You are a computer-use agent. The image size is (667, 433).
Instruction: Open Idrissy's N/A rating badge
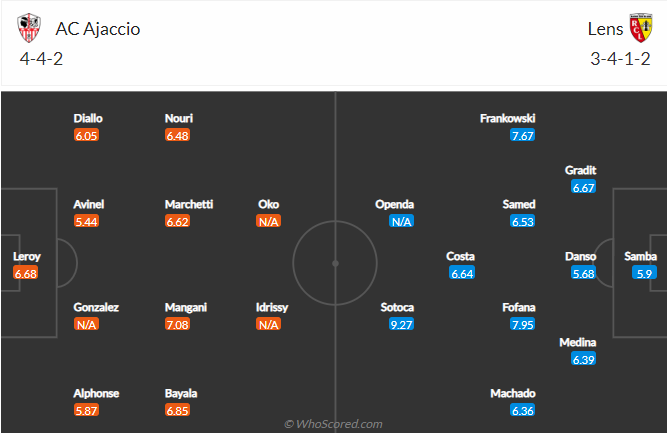(268, 325)
